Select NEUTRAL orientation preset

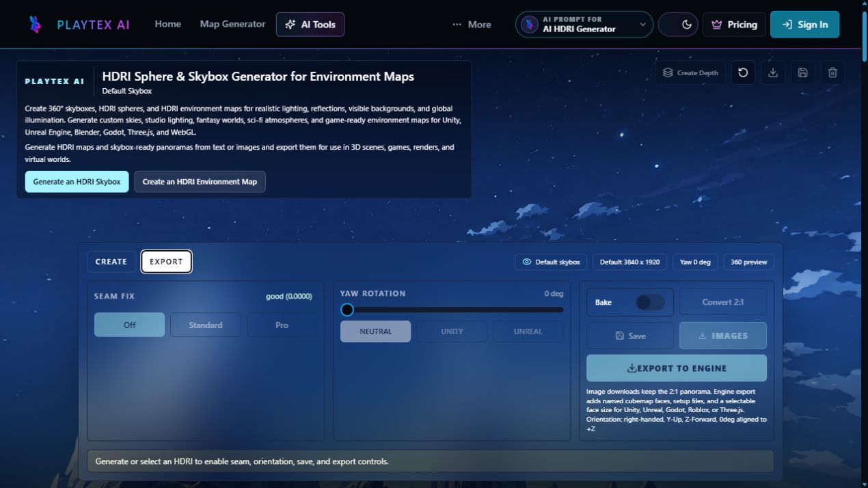pyautogui.click(x=376, y=331)
